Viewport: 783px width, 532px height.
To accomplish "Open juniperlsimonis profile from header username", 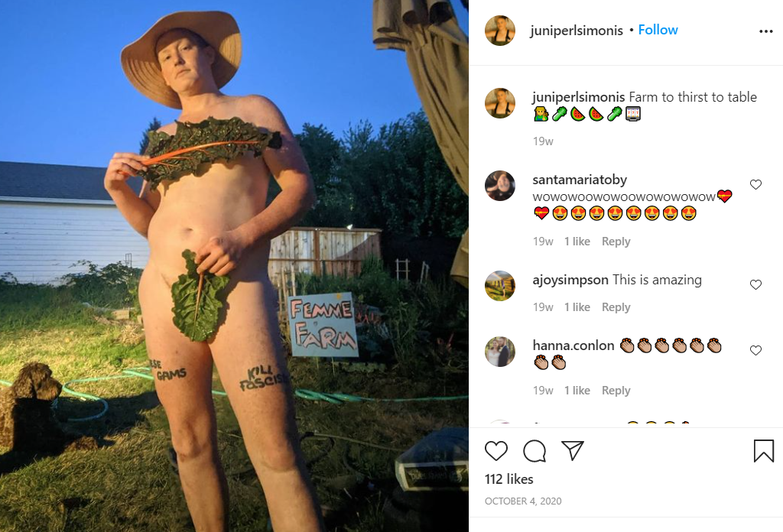I will click(x=577, y=31).
